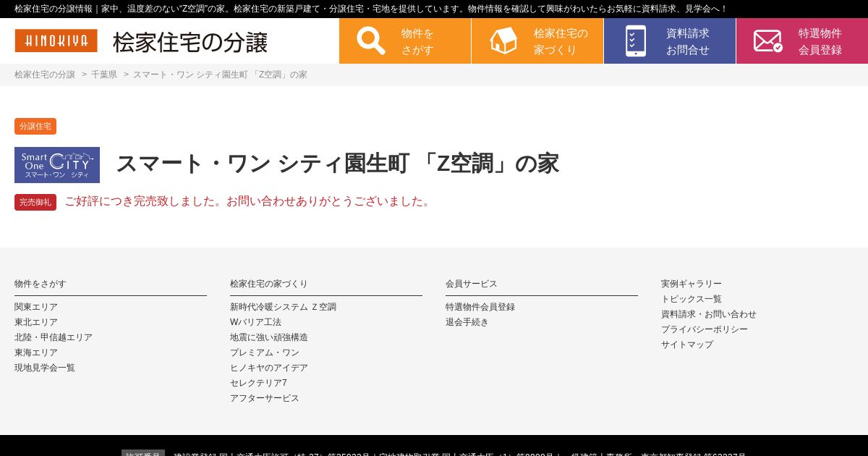Viewport: 868px width, 456px height.
Task: Click current page breadcrumb スマート・ワン シティ園生町
Action: (x=220, y=75)
